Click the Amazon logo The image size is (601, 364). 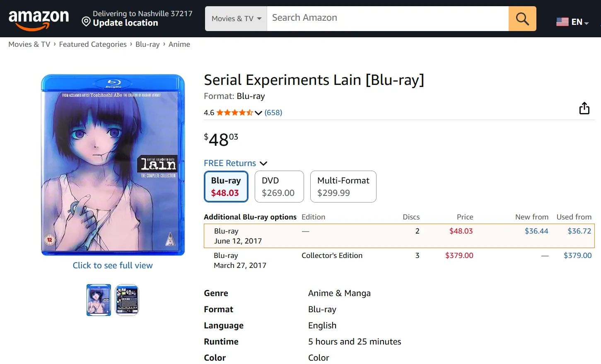[39, 19]
